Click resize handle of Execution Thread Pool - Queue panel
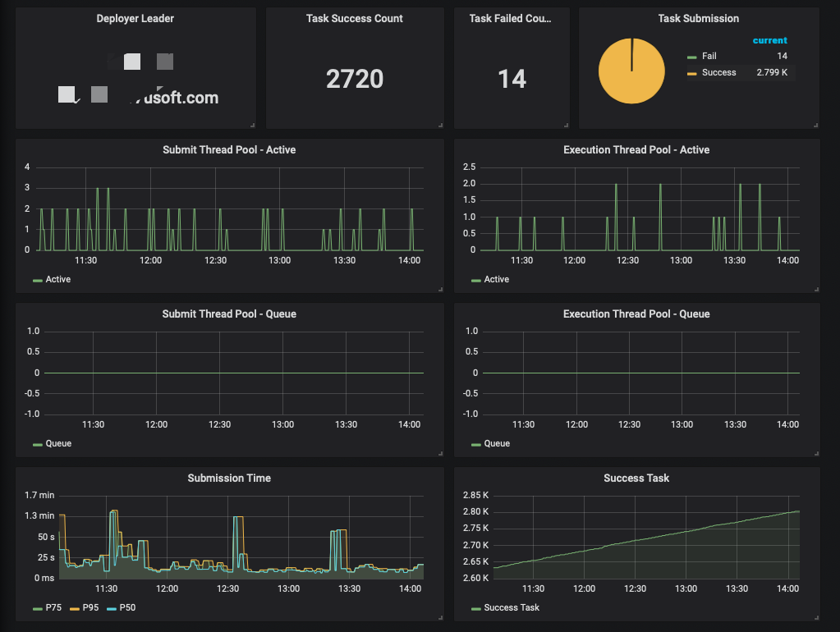This screenshot has width=840, height=632. coord(815,453)
